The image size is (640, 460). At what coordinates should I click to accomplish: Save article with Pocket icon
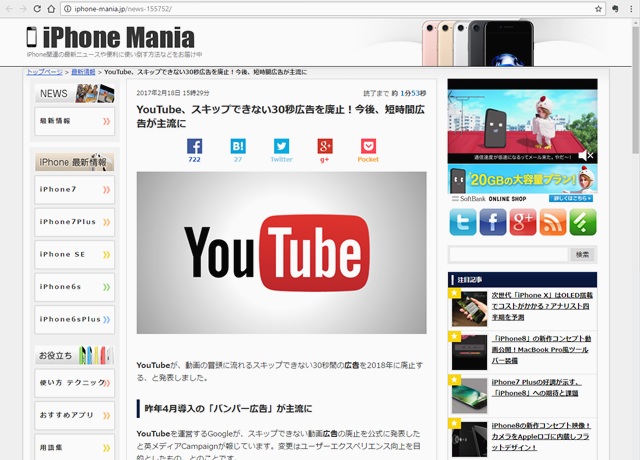(x=368, y=146)
